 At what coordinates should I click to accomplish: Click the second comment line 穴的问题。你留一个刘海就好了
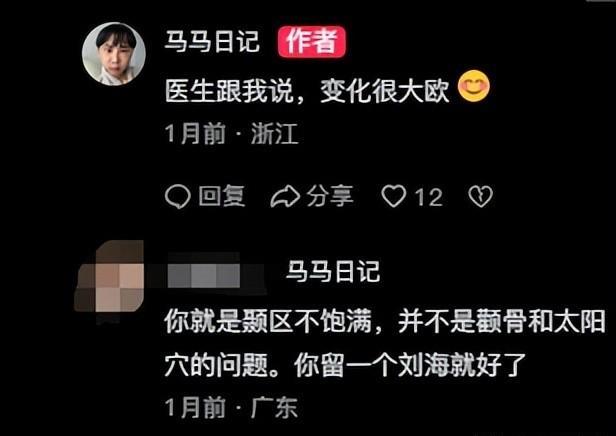(345, 365)
